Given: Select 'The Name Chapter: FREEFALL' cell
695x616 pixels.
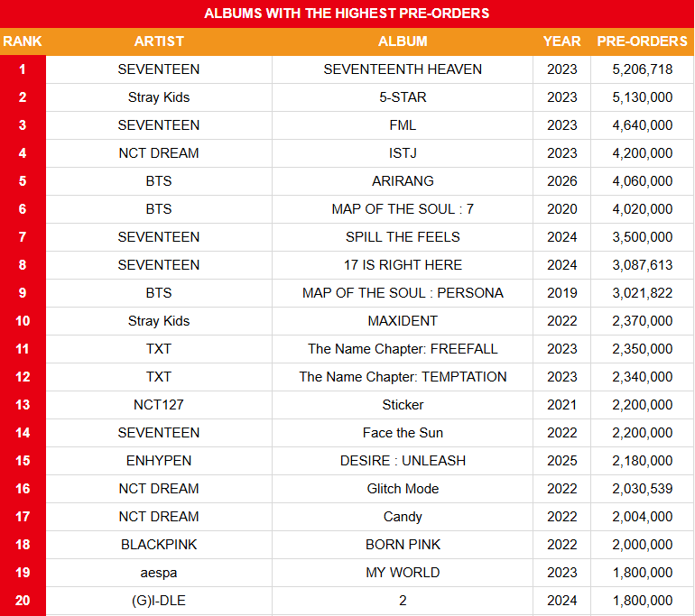Looking at the screenshot, I should pos(403,349).
